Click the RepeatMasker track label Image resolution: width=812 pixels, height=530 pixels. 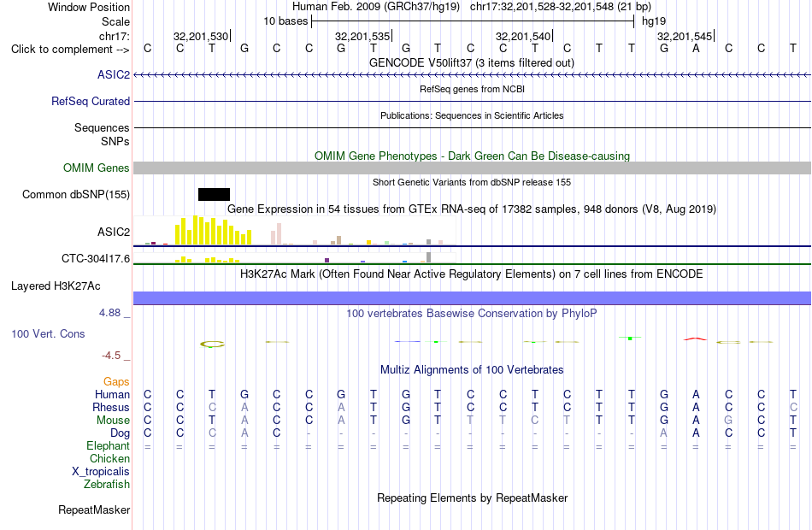(94, 509)
